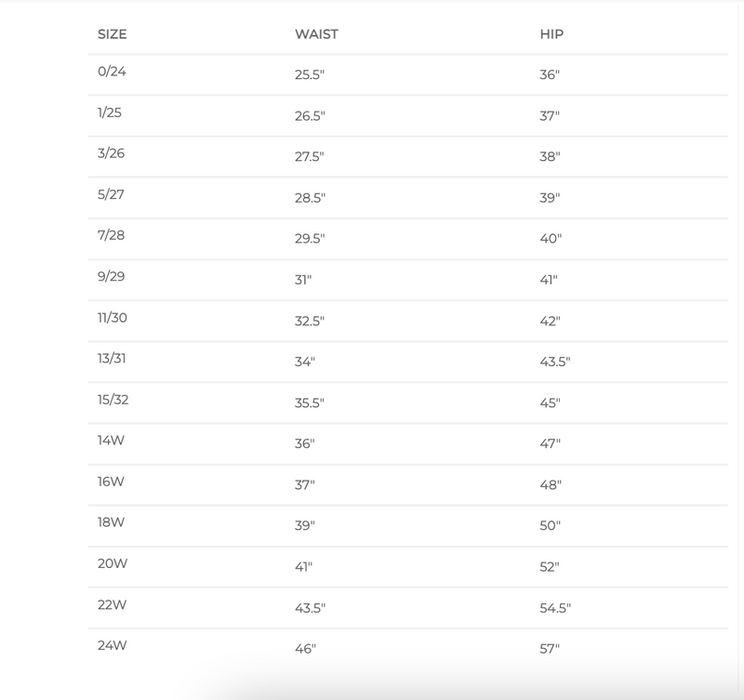Select the 11/30 size label

(x=112, y=317)
